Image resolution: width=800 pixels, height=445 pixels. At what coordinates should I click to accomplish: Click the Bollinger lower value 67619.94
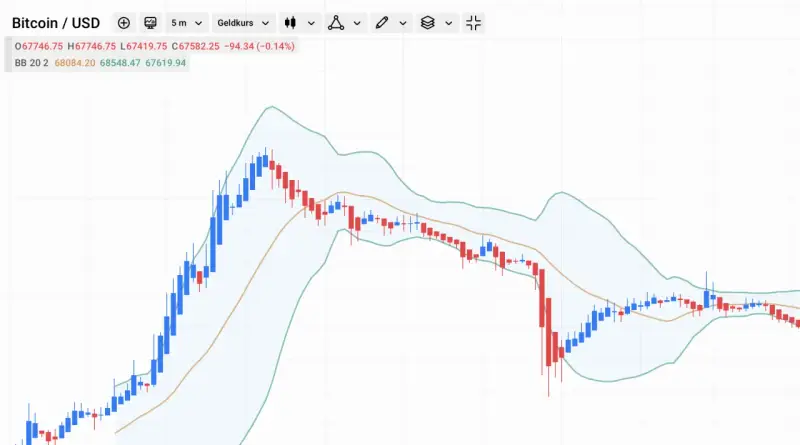166,63
